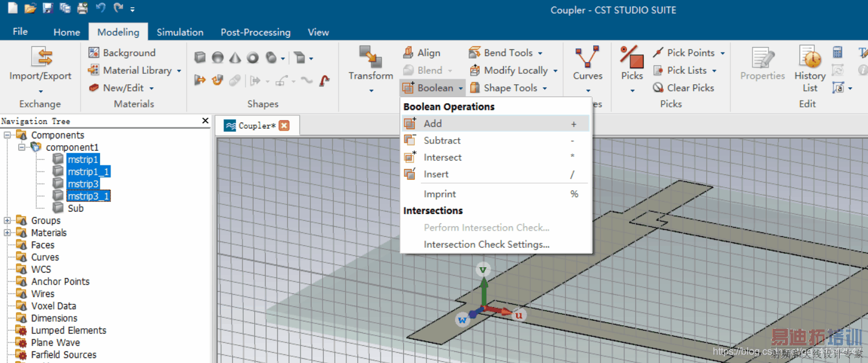
Task: Toggle the Boolean dropdown button
Action: coord(432,88)
